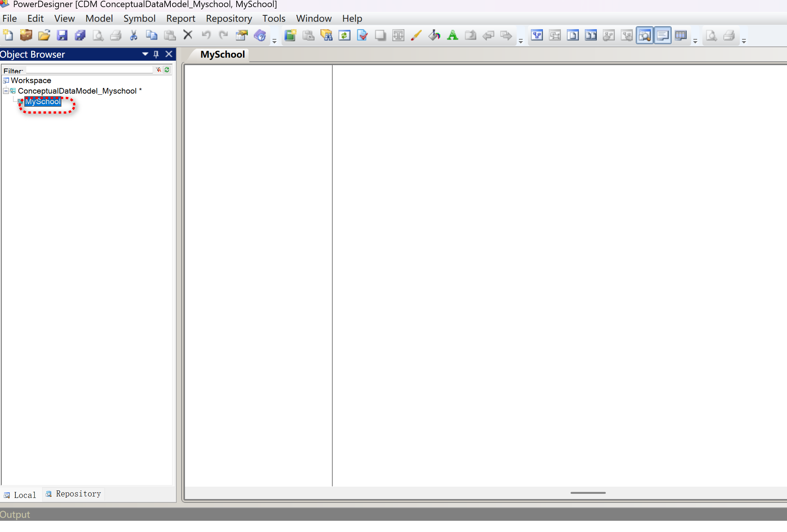Screen dimensions: 787x532
Task: Pin the Object Browser panel
Action: 157,54
